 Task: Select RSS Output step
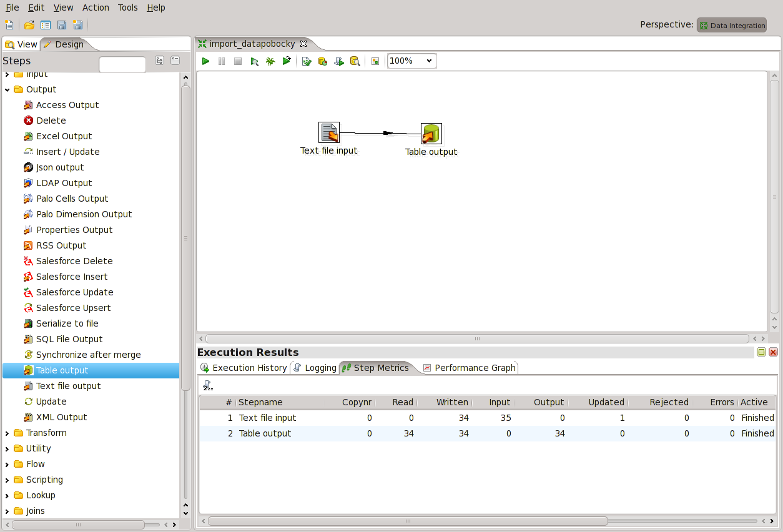(55, 245)
